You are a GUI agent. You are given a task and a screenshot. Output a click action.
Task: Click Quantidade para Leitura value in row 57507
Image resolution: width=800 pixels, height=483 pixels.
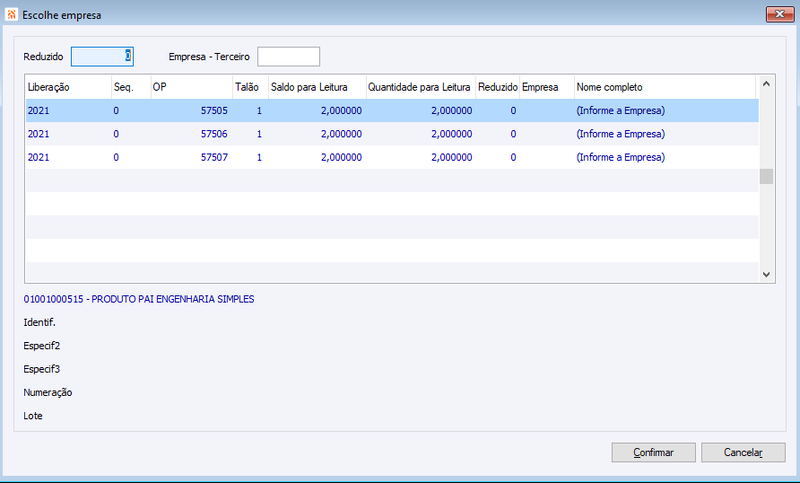click(x=452, y=158)
